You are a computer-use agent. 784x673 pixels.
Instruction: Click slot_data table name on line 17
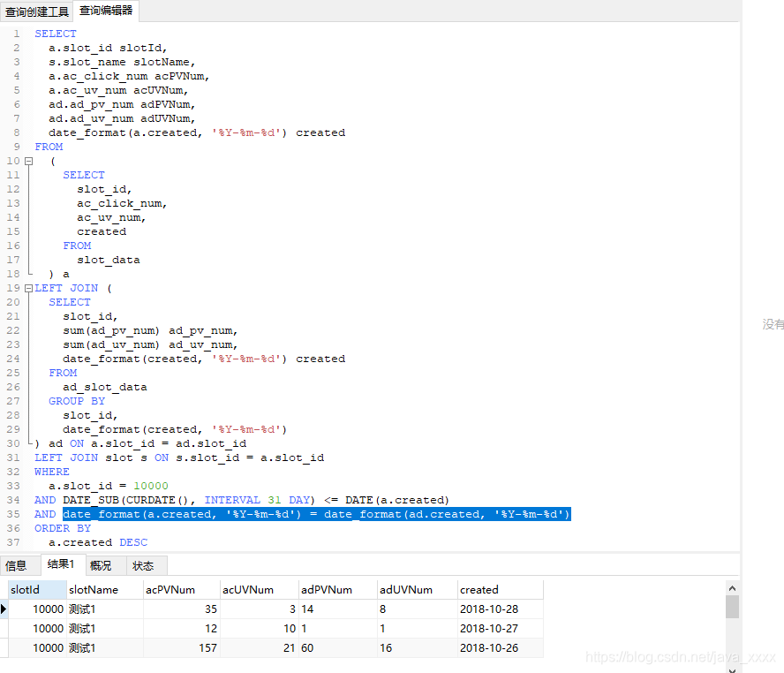(109, 260)
